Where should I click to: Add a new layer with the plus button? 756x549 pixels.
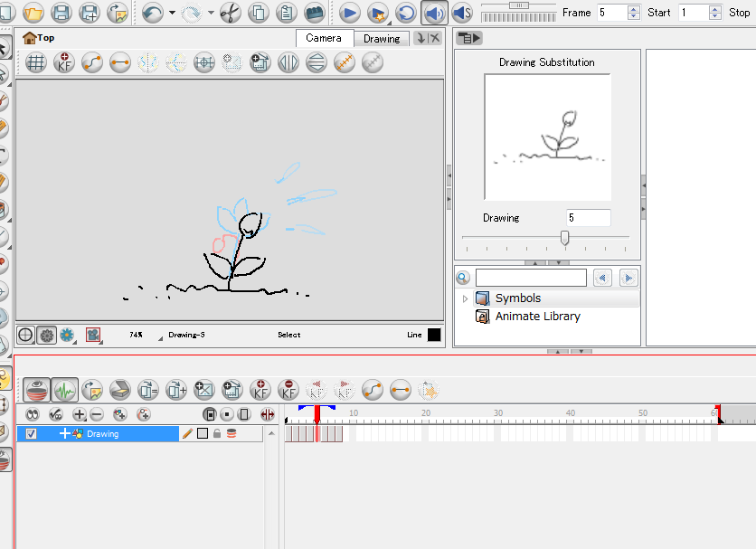[79, 414]
